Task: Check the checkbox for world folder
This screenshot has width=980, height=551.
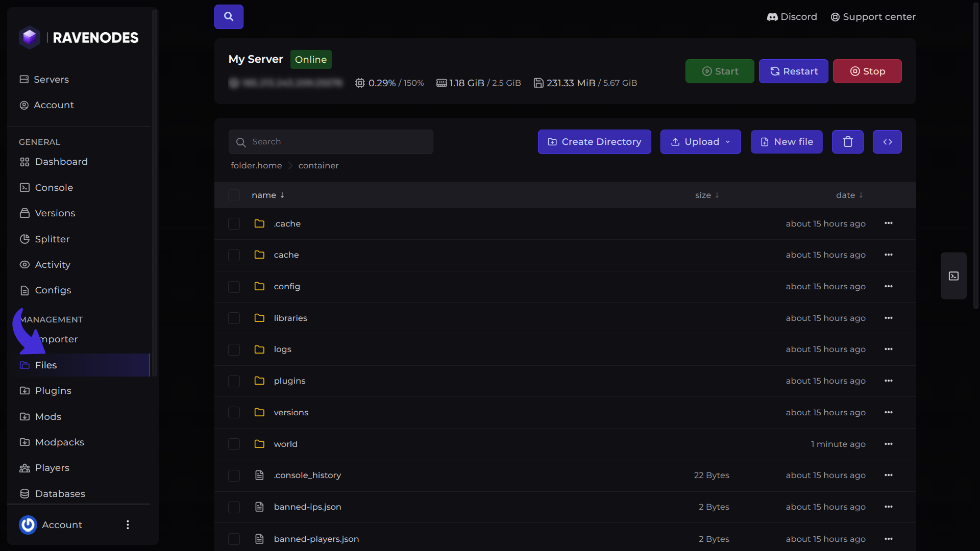Action: coord(234,444)
